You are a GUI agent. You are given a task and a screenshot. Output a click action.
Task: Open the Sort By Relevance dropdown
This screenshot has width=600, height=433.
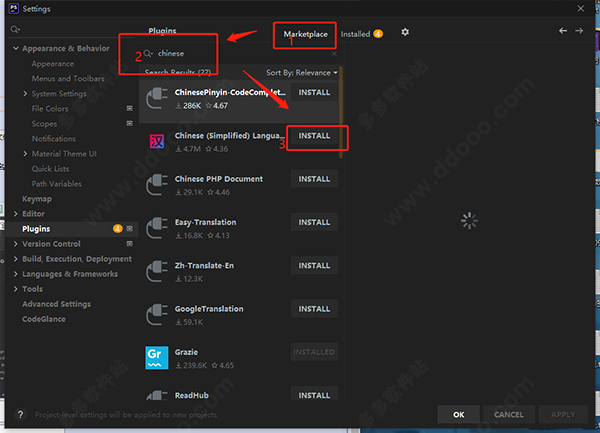tap(302, 73)
